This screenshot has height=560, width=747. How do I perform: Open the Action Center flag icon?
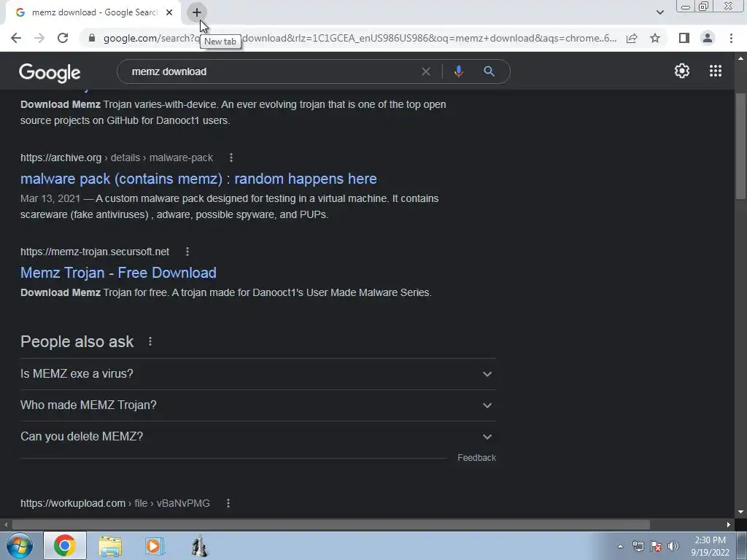pyautogui.click(x=656, y=546)
